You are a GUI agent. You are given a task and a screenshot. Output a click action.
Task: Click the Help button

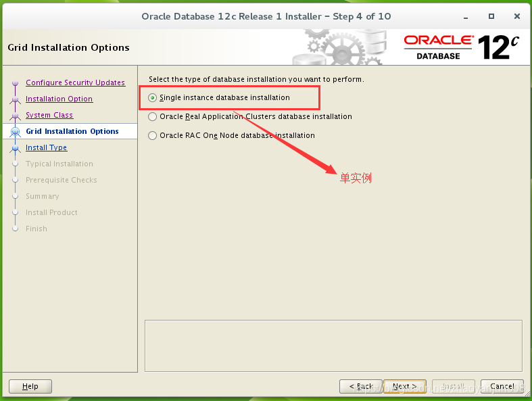coord(30,386)
